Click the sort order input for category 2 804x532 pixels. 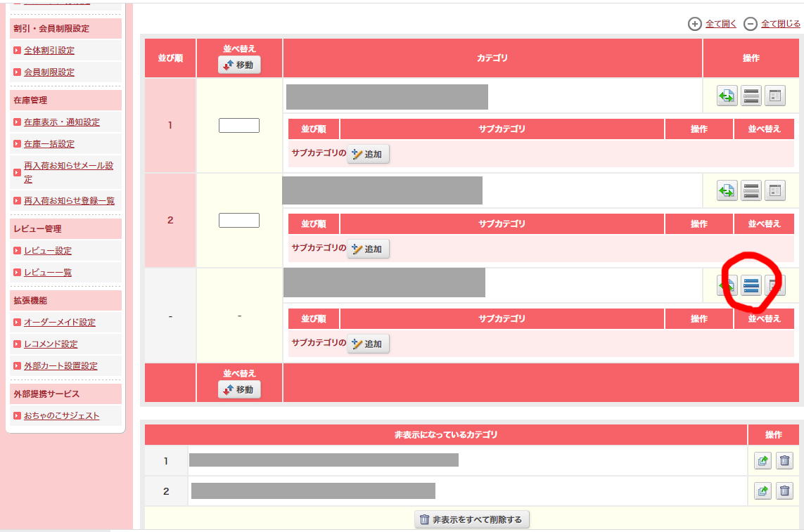(239, 221)
